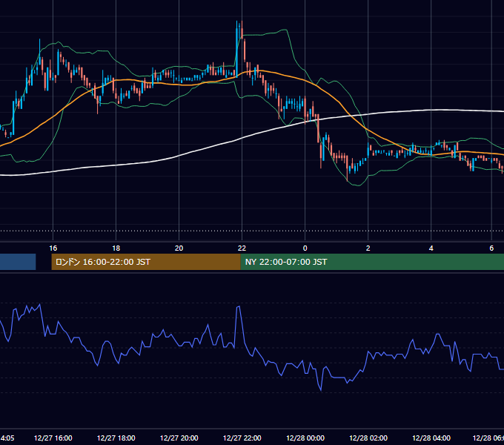Click the 22 hour label on price chart axis
Image resolution: width=504 pixels, height=445 pixels.
242,248
